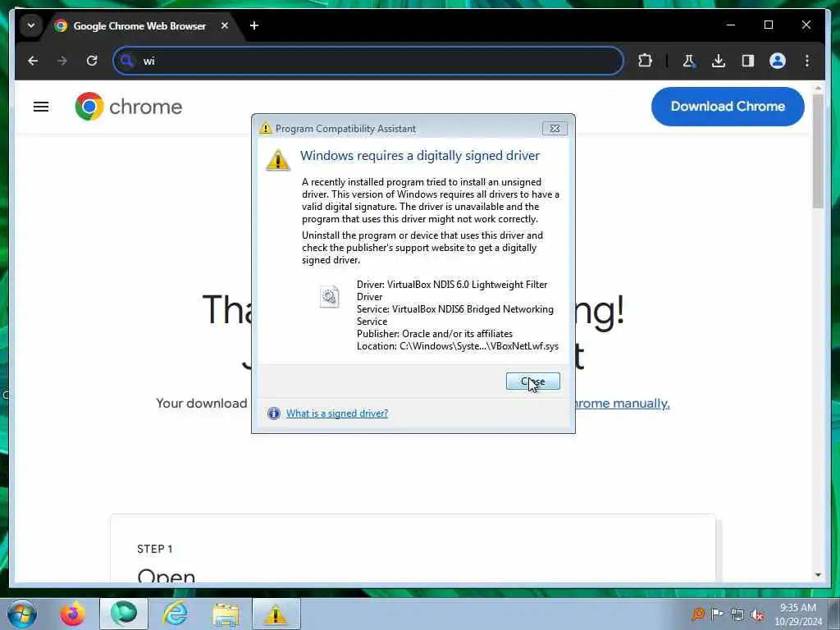840x630 pixels.
Task: Click the address bar containing 'wi'
Action: 368,61
